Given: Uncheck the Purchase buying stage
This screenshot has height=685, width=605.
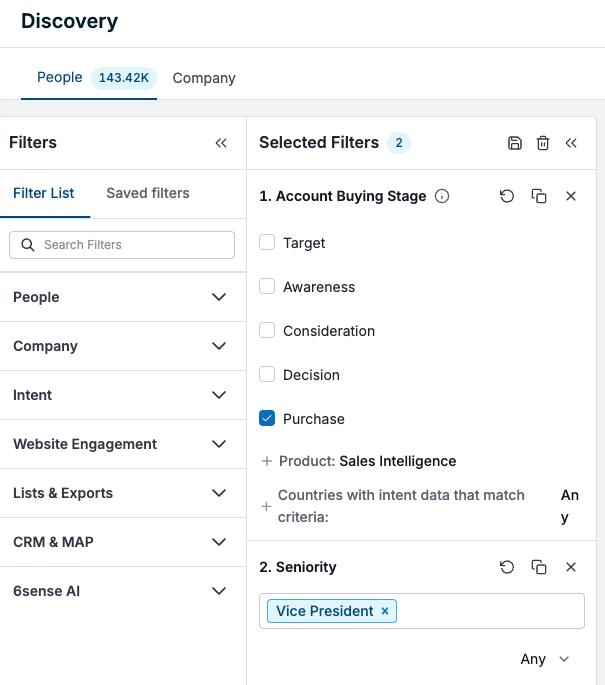Looking at the screenshot, I should coord(267,418).
